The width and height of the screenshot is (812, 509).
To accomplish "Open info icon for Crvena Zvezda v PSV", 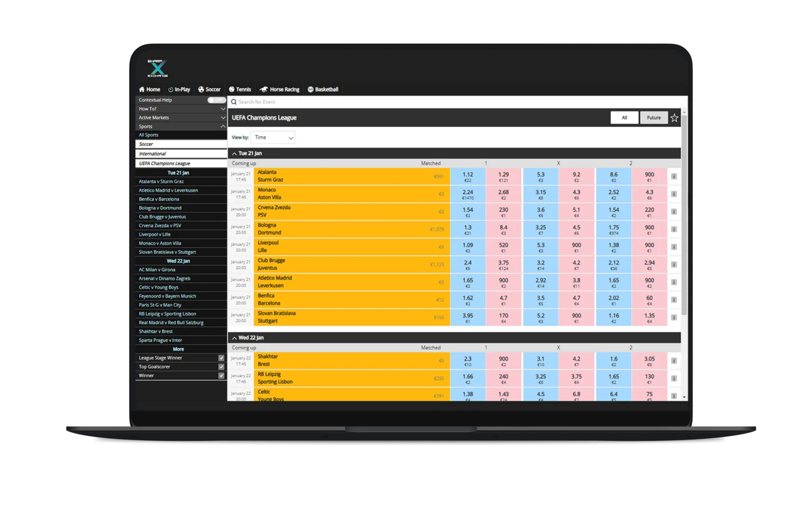I will (x=674, y=212).
